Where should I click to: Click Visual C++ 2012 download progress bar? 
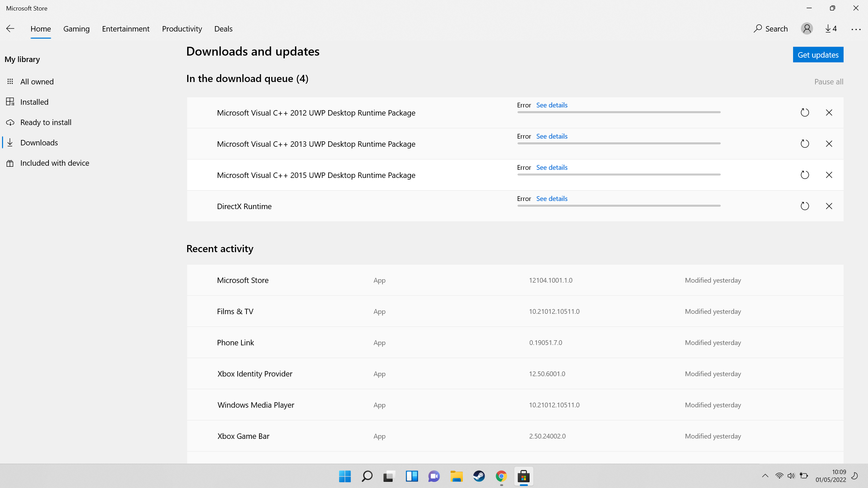(619, 112)
